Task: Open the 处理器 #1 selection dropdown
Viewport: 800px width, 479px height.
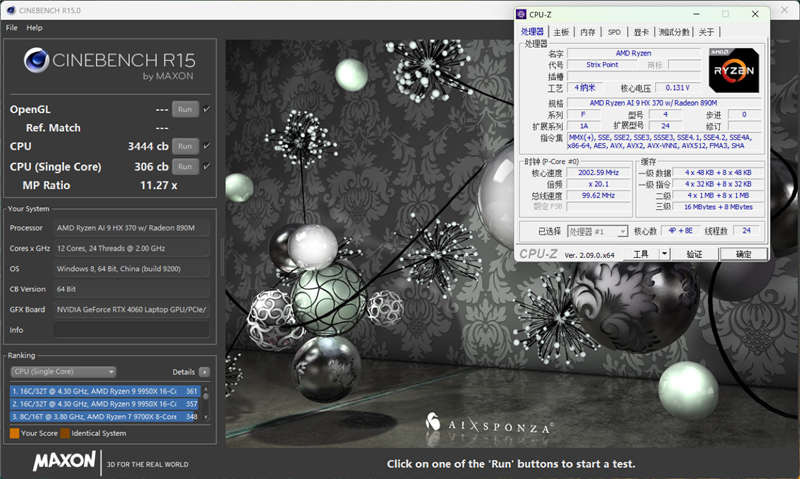Action: (x=597, y=232)
